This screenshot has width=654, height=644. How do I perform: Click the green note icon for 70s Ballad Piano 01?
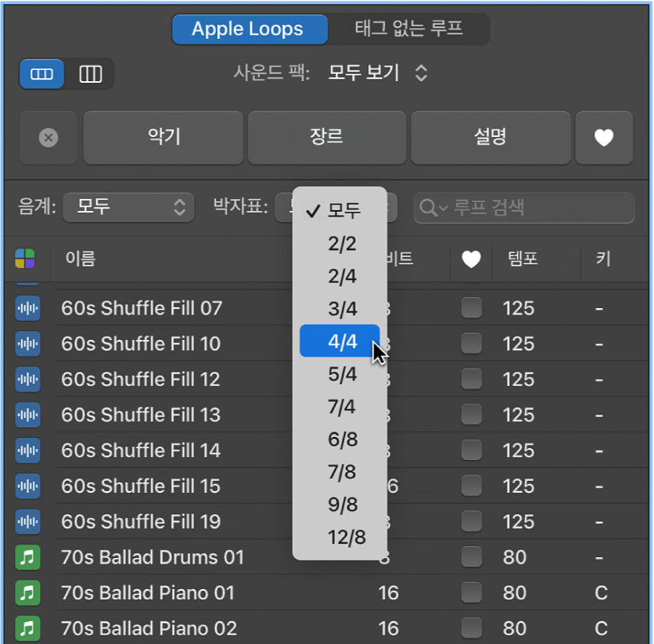tap(28, 592)
